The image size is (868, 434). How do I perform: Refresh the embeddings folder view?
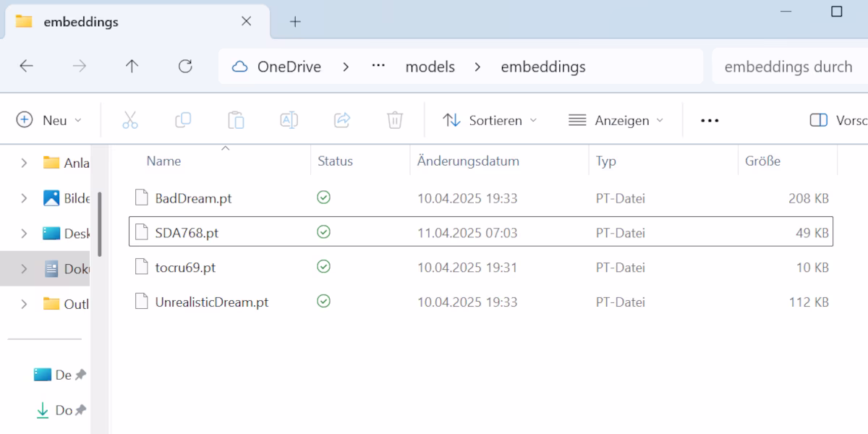[x=185, y=67]
